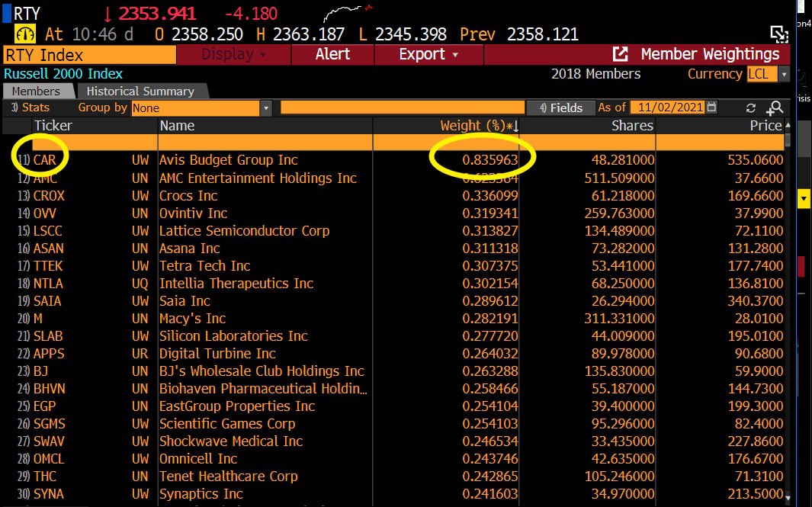Switch to the Historical Summary tab

pyautogui.click(x=140, y=91)
